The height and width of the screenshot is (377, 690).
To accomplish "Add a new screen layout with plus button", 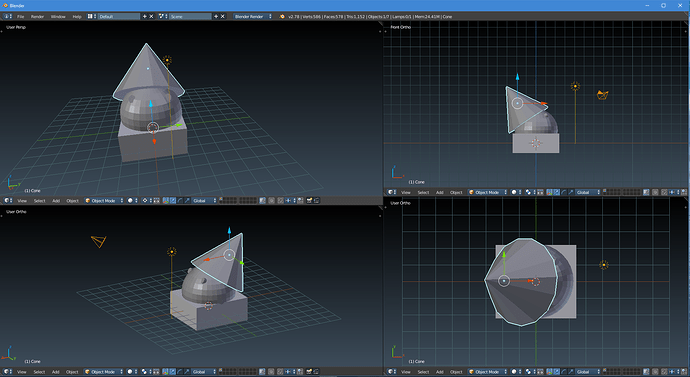I will [144, 16].
